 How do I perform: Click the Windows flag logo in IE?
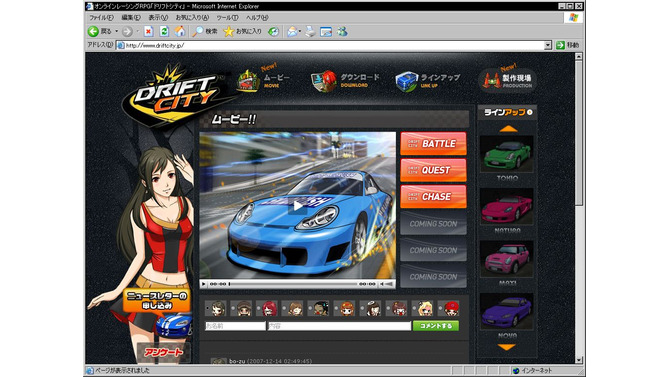point(573,18)
